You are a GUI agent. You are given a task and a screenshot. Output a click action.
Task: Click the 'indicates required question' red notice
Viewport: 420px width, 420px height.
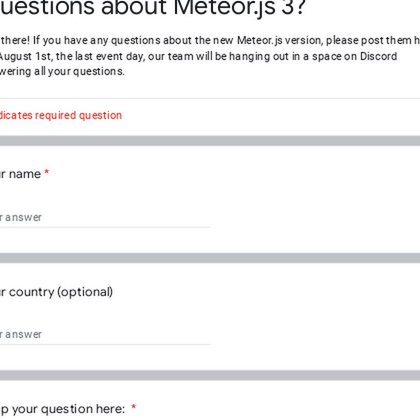point(61,115)
